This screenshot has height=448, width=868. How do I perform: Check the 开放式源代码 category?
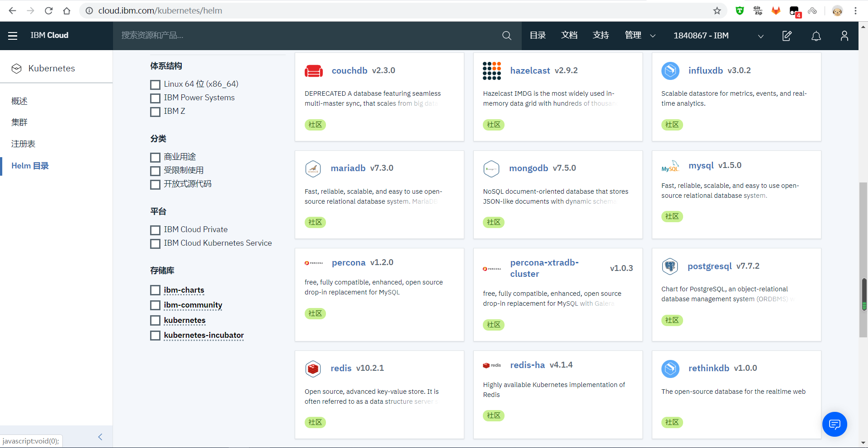click(155, 185)
